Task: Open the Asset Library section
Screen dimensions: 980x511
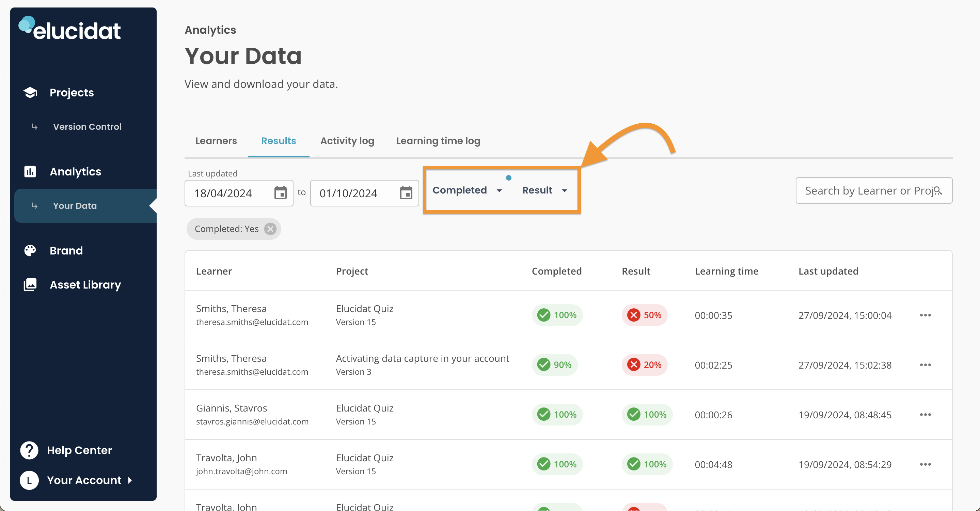Action: click(x=85, y=284)
